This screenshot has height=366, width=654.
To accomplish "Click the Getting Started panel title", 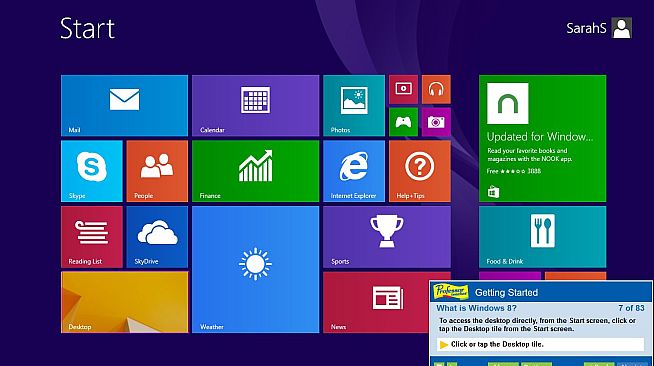I will pos(506,293).
